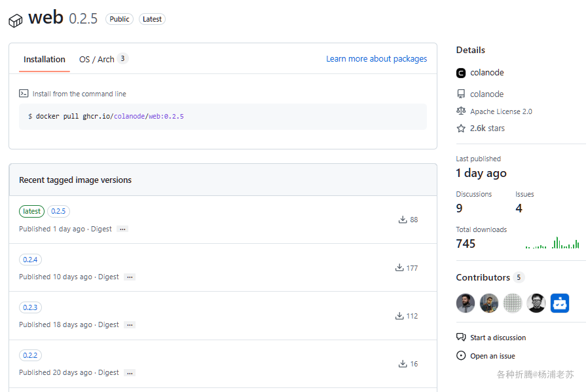The image size is (588, 392).
Task: Click the star icon next to 2.6k stars
Action: [461, 128]
